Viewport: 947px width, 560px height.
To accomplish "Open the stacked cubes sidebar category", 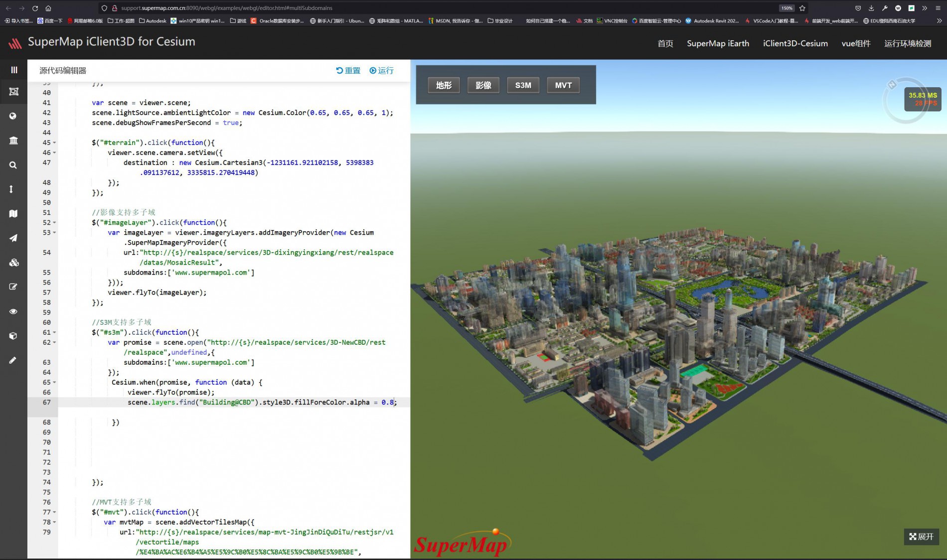I will [13, 263].
